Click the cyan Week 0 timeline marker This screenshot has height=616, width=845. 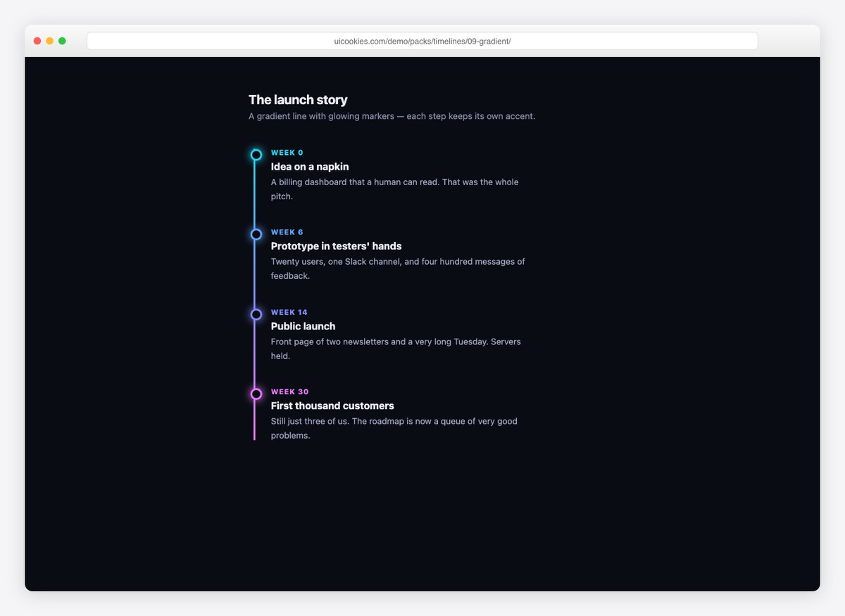256,155
